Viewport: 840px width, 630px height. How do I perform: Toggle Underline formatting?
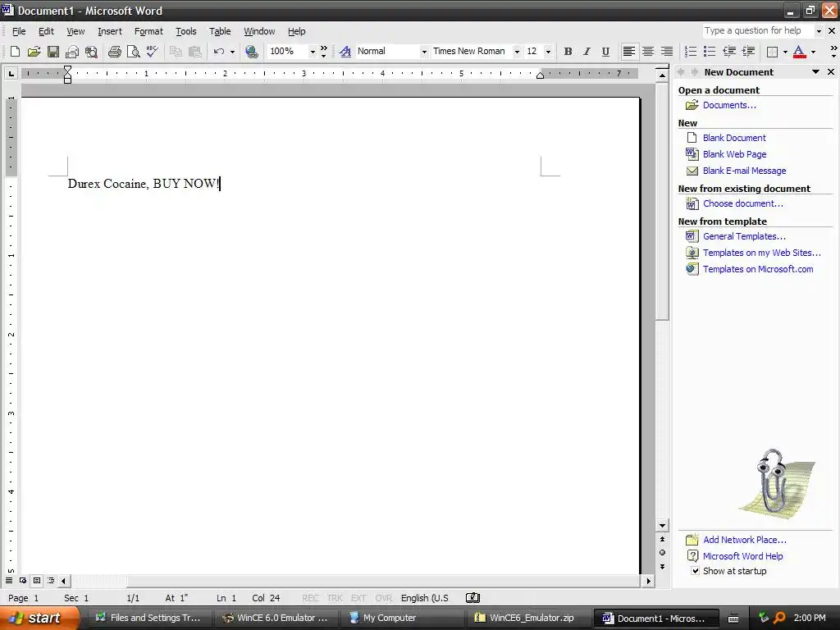click(605, 52)
